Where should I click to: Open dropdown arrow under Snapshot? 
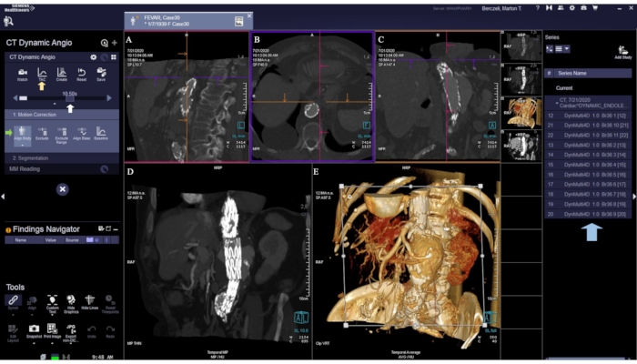click(x=34, y=343)
